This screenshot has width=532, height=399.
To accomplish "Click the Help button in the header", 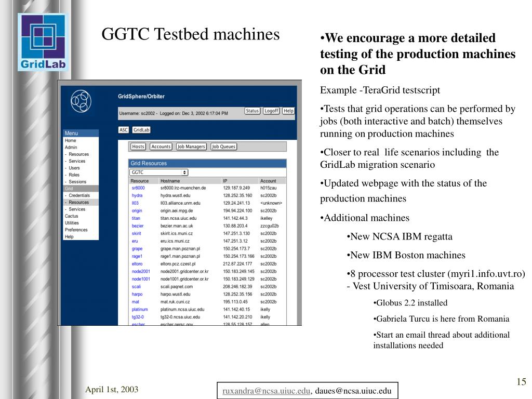I will (x=288, y=111).
